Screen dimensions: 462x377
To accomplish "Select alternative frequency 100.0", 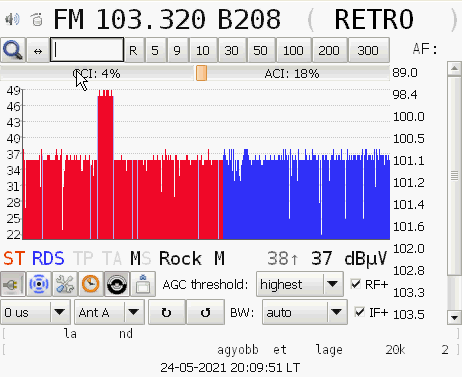I will tap(409, 117).
